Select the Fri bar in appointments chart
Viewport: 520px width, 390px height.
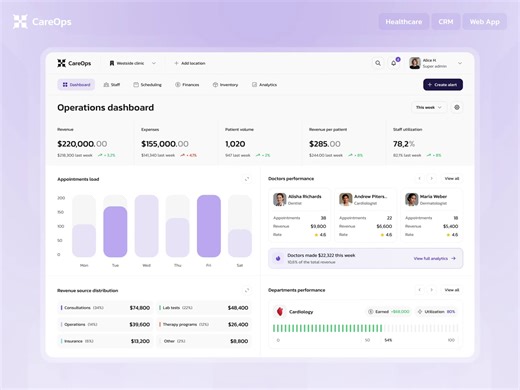209,226
